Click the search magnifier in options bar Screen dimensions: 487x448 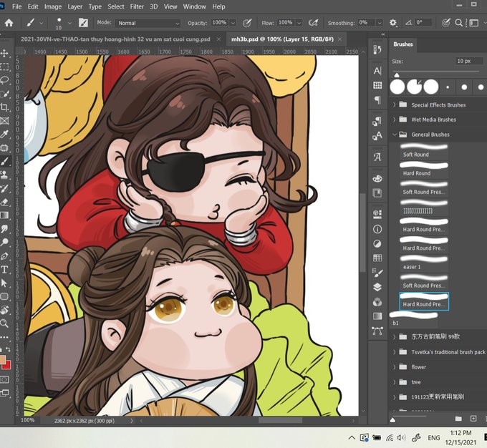click(x=459, y=23)
